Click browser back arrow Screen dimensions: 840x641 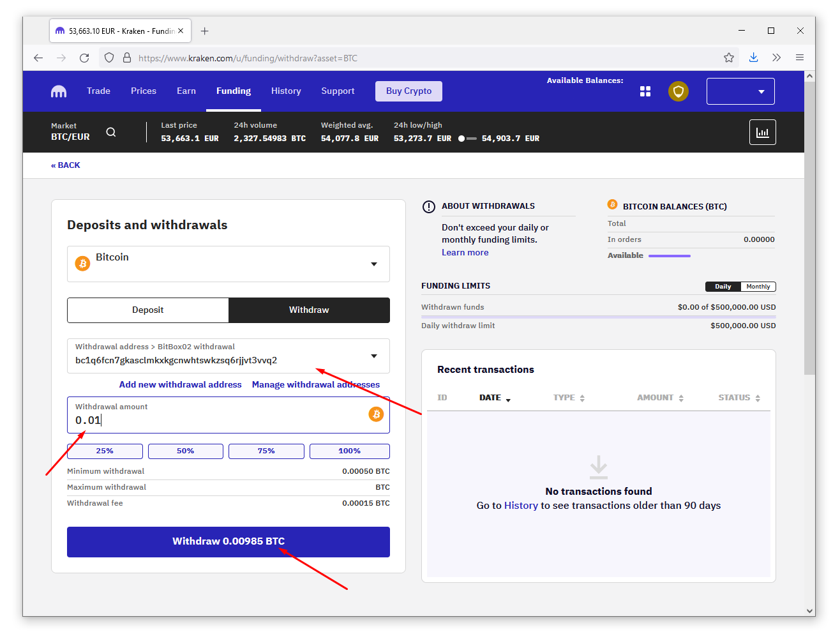tap(38, 57)
